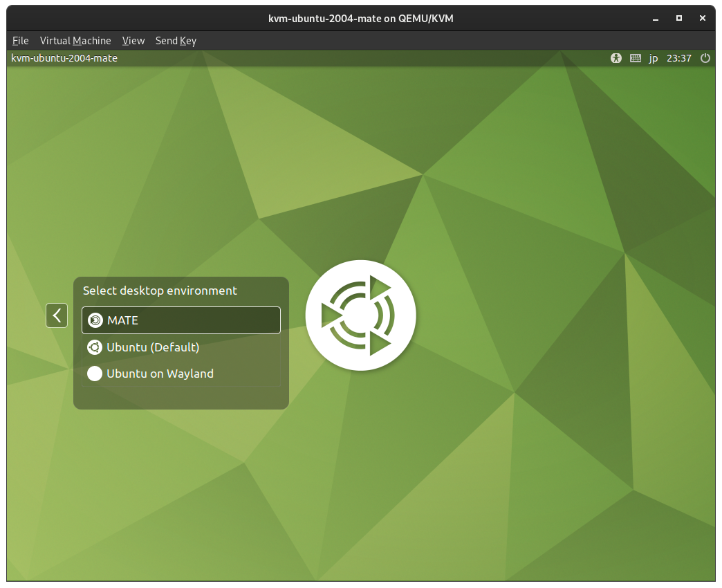Click the Select desktop environment heading
This screenshot has height=588, width=722.
tap(160, 291)
